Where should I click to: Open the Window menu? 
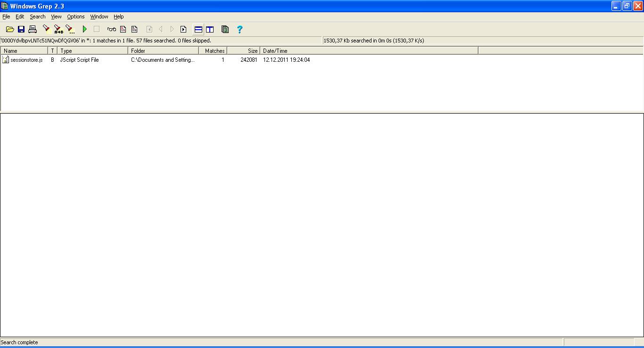[x=99, y=17]
